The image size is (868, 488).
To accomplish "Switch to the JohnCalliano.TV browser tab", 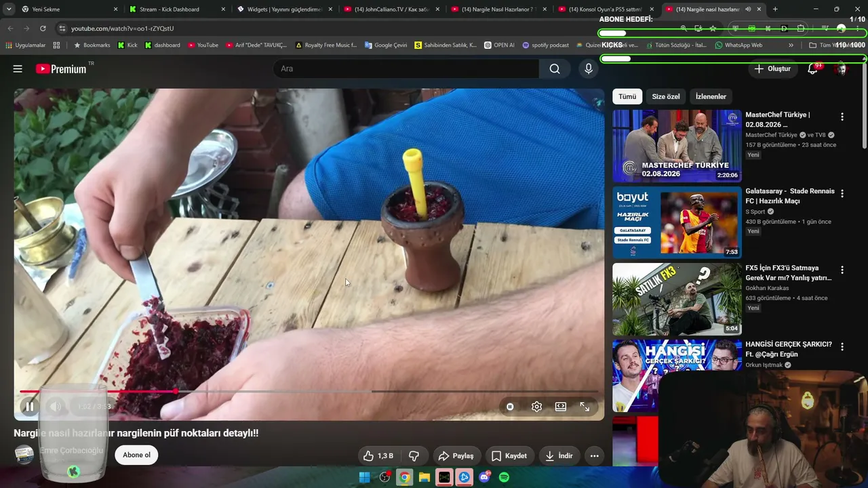I will [x=391, y=9].
